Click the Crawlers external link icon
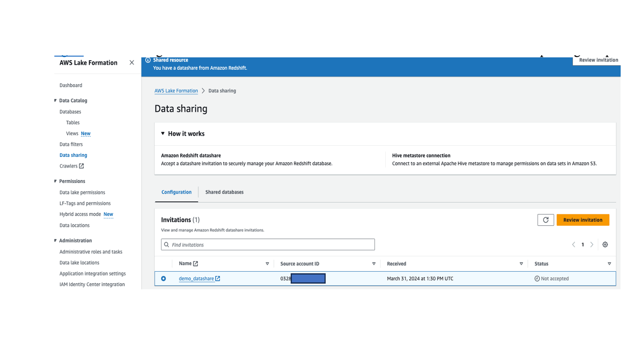Screen dimensions: 644x362 click(x=81, y=166)
